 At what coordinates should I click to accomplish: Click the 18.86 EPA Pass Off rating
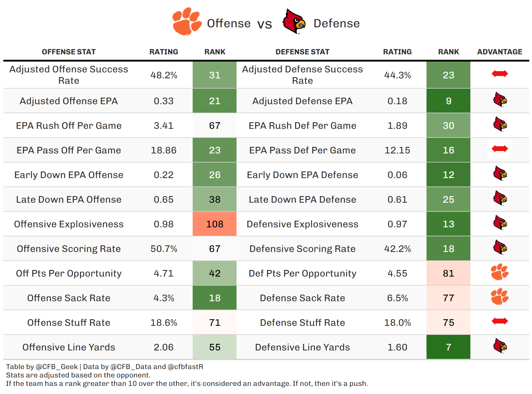(x=164, y=150)
